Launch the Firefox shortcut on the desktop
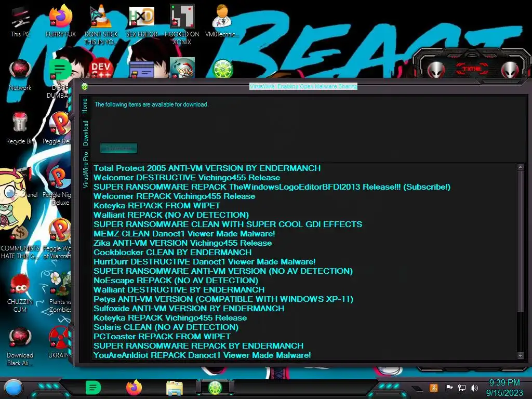Screen dimensions: 532x399 (60, 21)
